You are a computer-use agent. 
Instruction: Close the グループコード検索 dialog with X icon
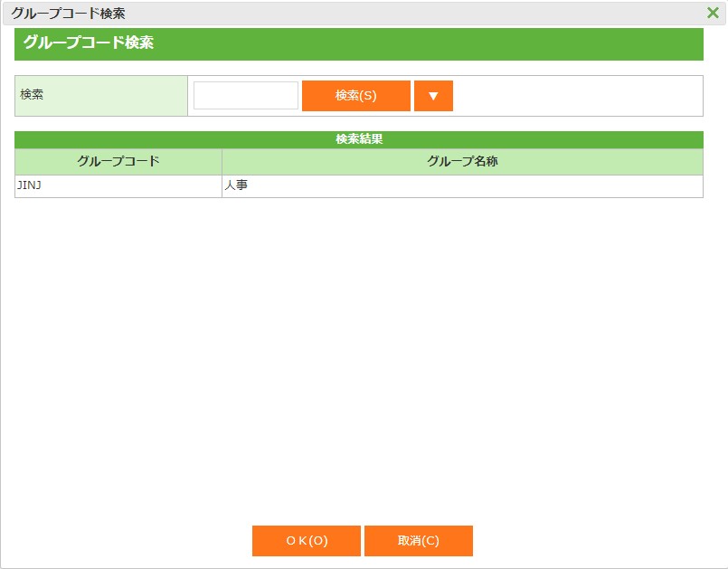click(713, 13)
